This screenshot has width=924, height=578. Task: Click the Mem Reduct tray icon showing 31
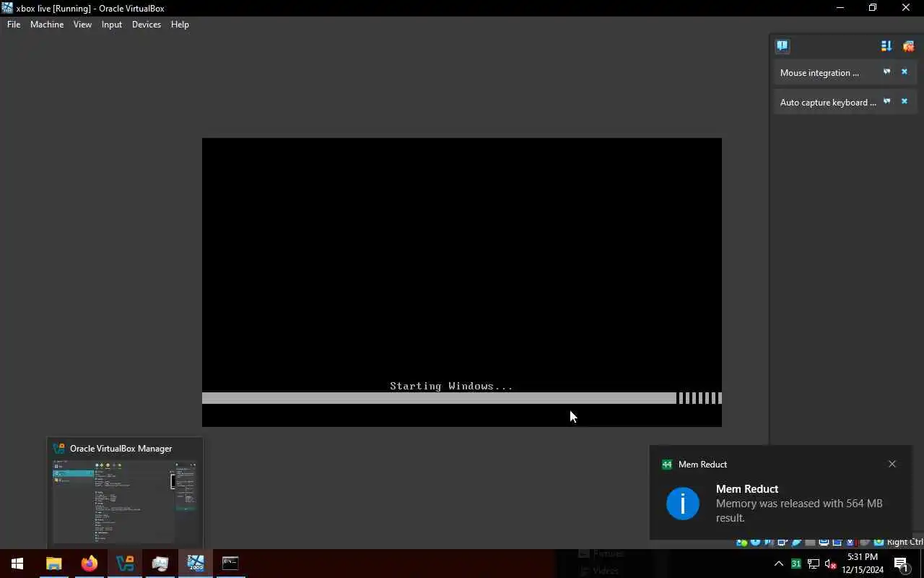click(796, 564)
